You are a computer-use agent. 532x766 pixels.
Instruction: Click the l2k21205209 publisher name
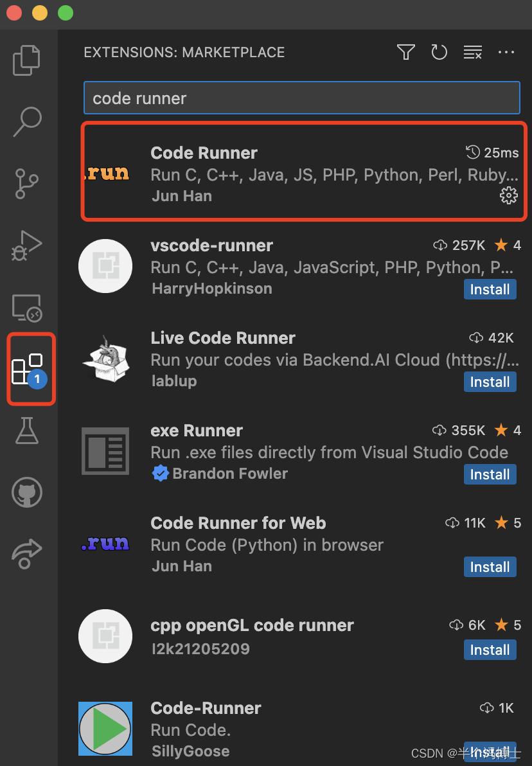click(200, 649)
